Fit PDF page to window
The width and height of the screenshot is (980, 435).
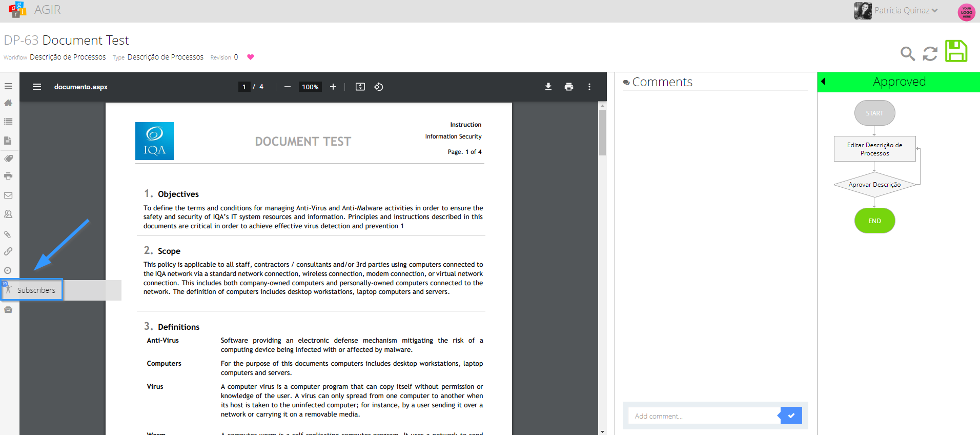click(x=360, y=87)
